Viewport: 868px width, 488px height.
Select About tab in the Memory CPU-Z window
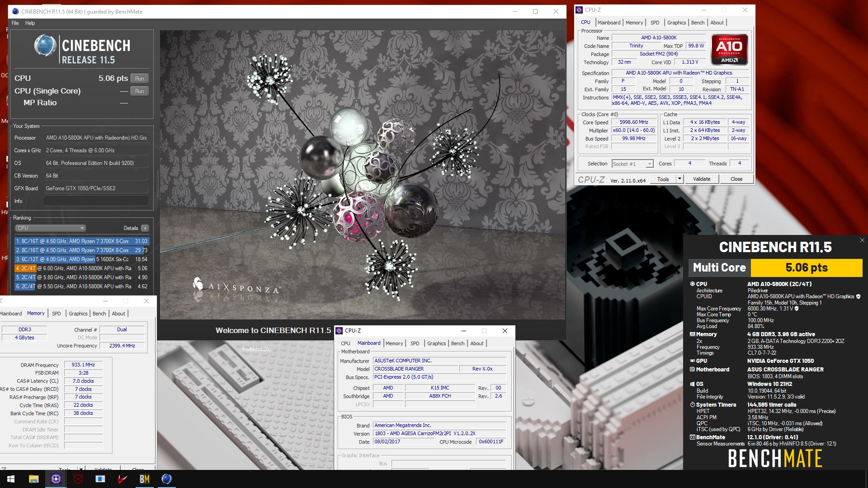tap(118, 314)
